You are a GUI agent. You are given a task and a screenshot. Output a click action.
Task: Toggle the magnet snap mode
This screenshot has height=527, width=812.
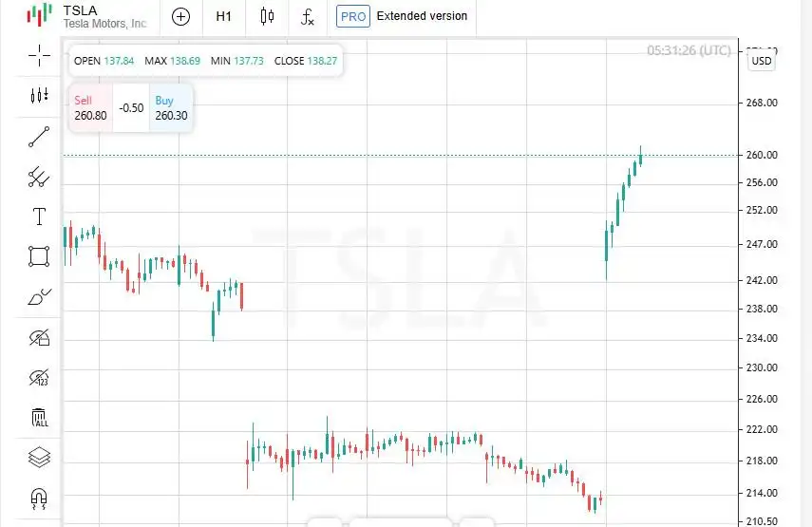tap(39, 499)
